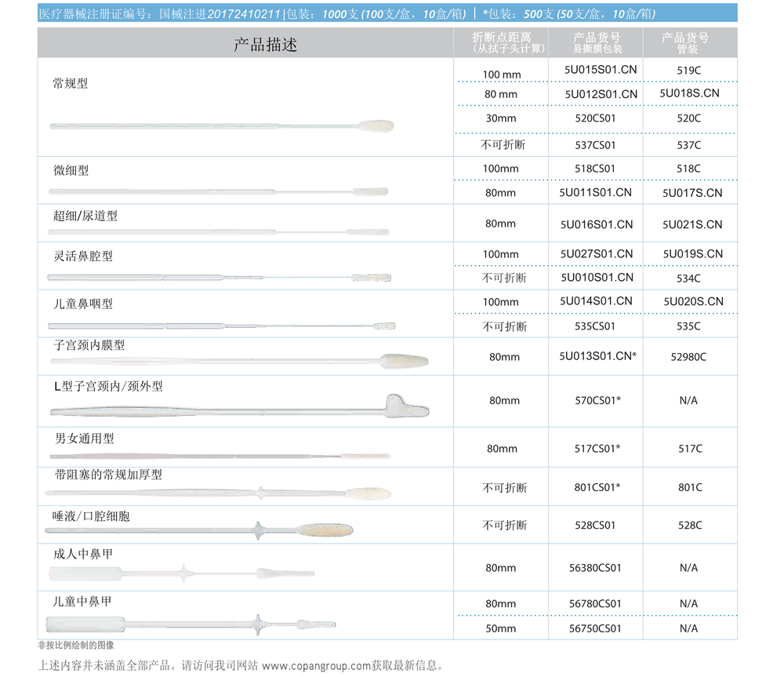Click the 男女通用型 label

85,439
